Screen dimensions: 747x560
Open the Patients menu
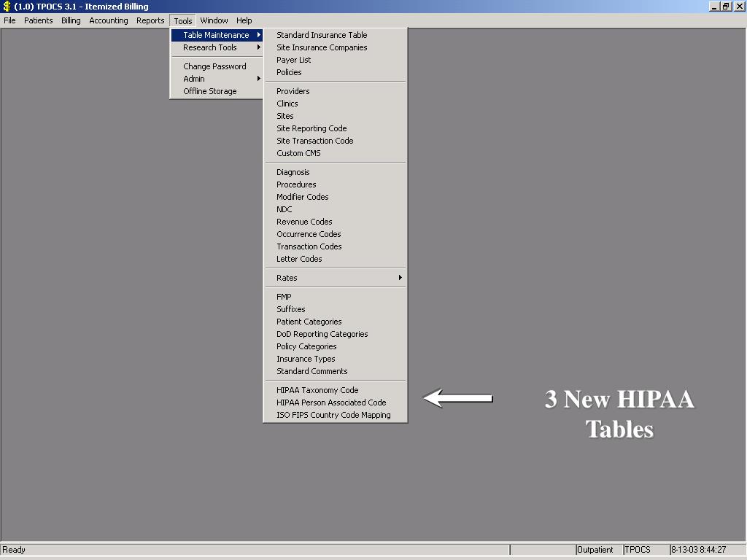pyautogui.click(x=38, y=20)
